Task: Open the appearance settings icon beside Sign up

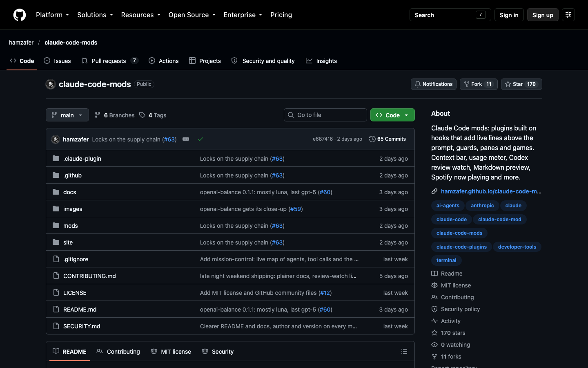Action: tap(568, 15)
